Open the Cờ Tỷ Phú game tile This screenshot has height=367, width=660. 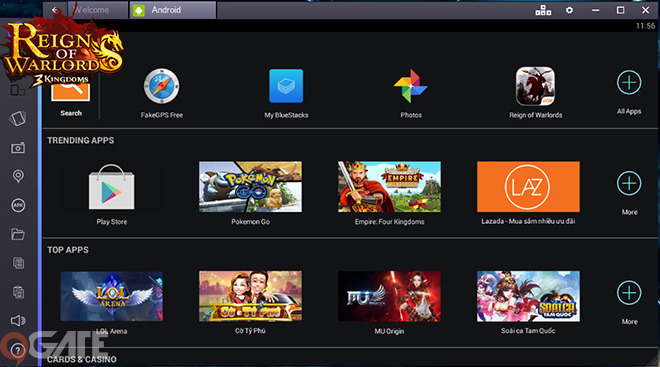[250, 296]
